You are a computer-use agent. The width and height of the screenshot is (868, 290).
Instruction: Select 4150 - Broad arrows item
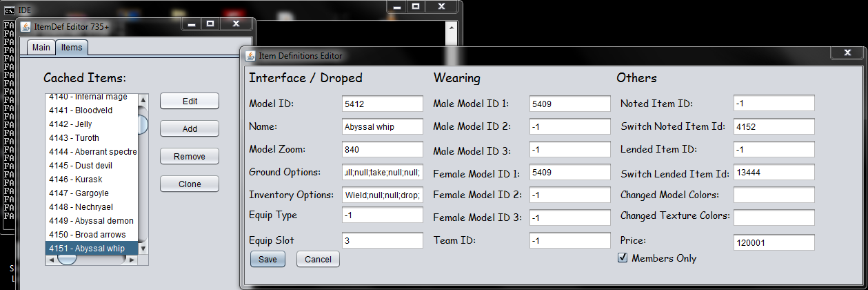(92, 234)
